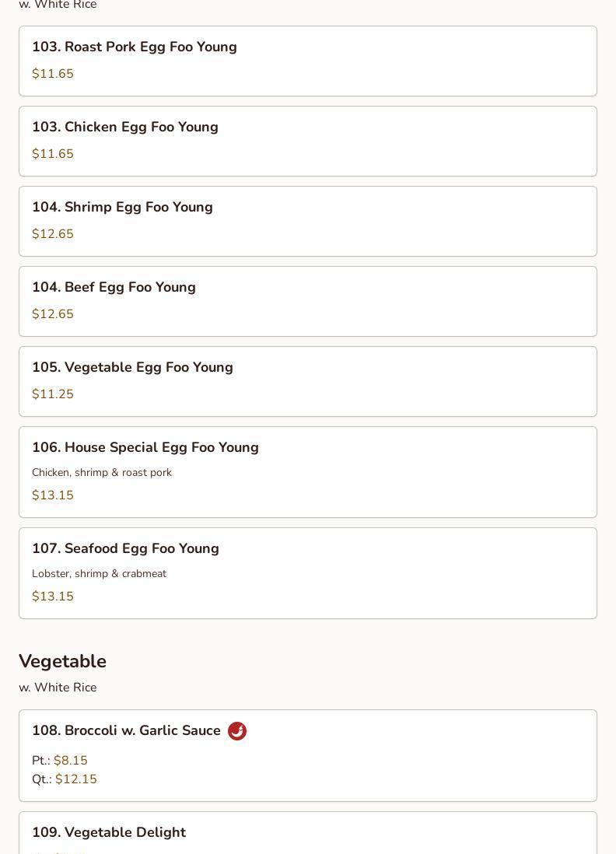Click the $12.65 price under Beef Egg Foo Young

53,314
